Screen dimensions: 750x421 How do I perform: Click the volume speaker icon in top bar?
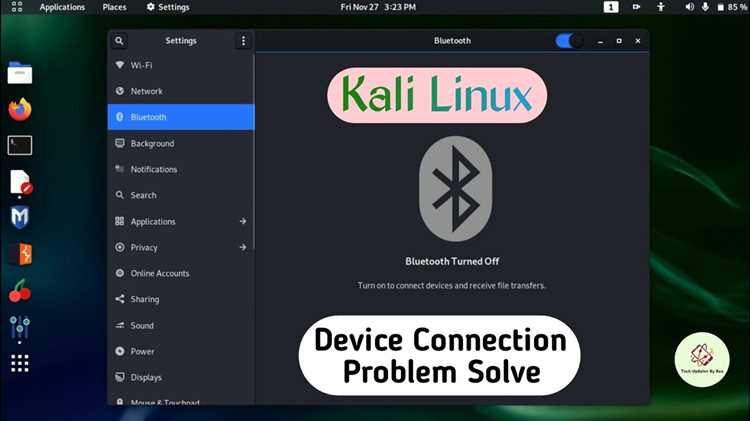[689, 7]
